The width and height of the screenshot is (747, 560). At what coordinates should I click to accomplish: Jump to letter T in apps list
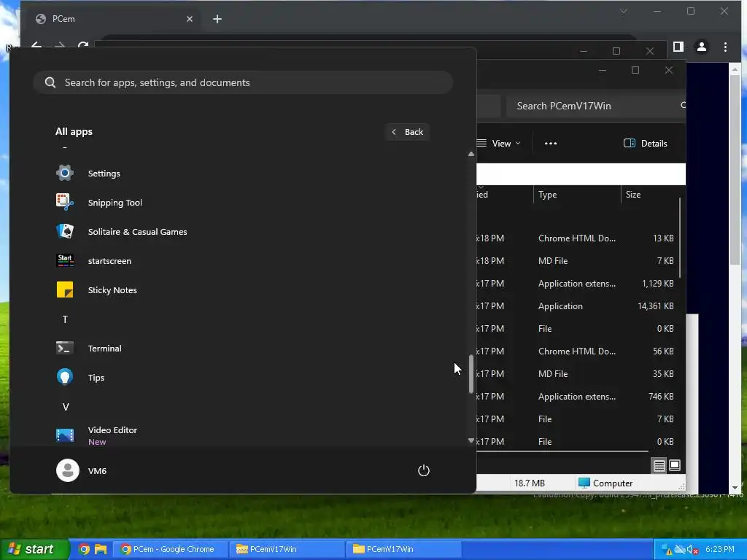click(x=65, y=319)
